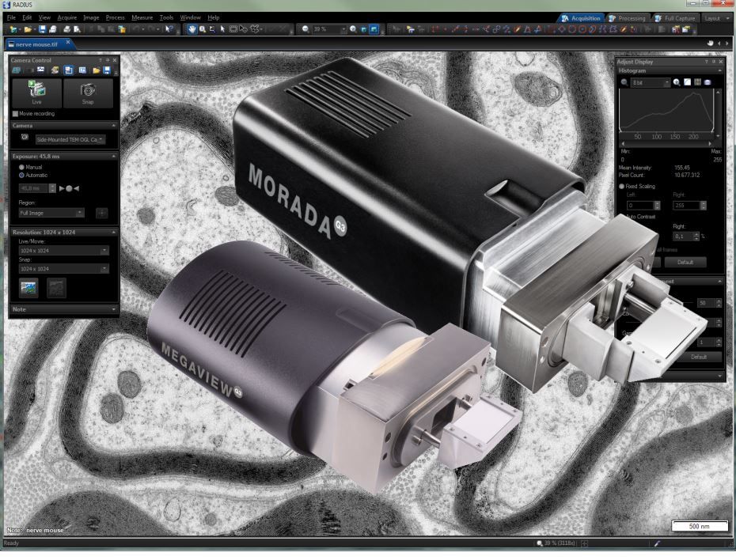Click the lower Default button in Adjust Display
This screenshot has width=736, height=560.
tap(699, 357)
